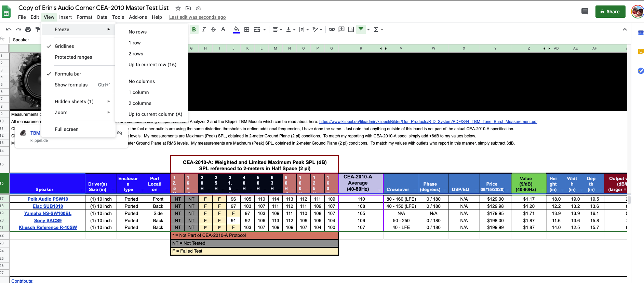Star this spreadsheet
The width and height of the screenshot is (644, 283).
(178, 8)
